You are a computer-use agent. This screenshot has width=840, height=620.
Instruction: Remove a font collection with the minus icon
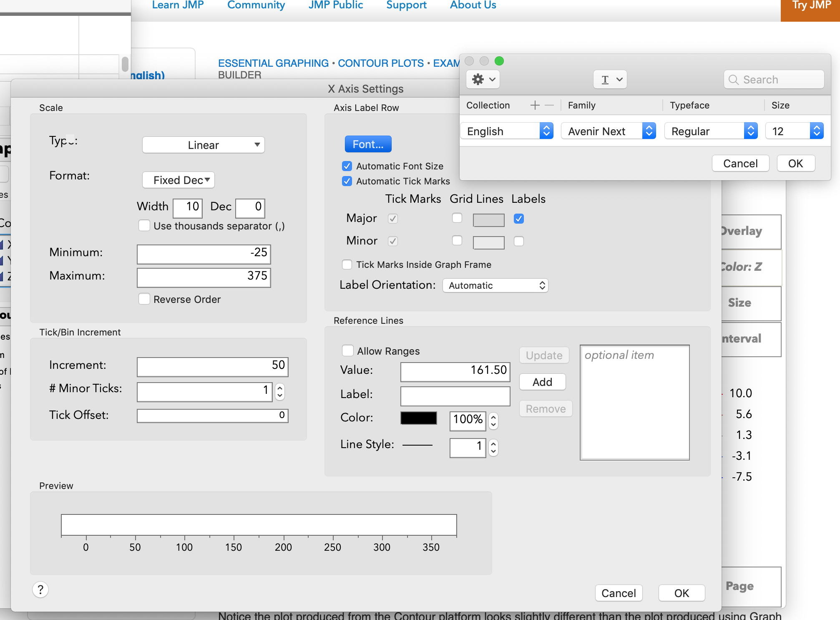click(550, 105)
